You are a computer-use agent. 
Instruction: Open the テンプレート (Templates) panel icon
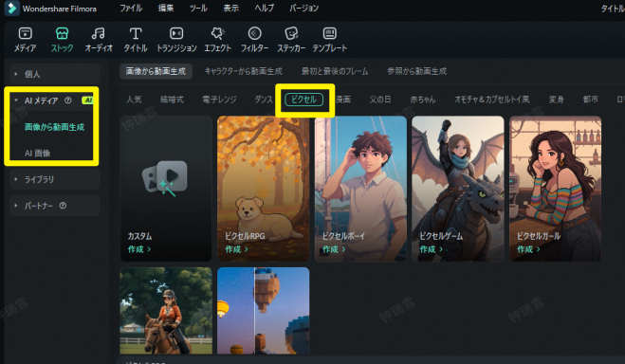click(330, 34)
